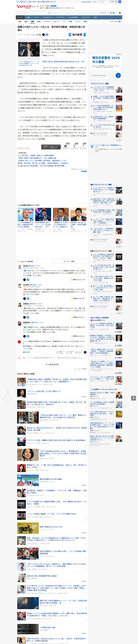Click 参考になった 1179 button
The image size is (138, 644).
tap(78, 280)
